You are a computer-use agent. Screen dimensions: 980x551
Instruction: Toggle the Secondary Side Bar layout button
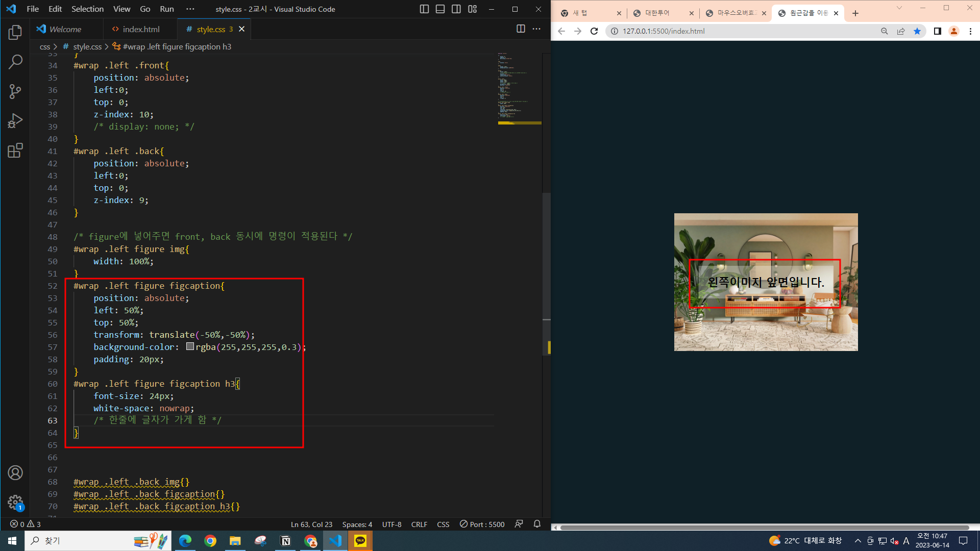tap(456, 9)
